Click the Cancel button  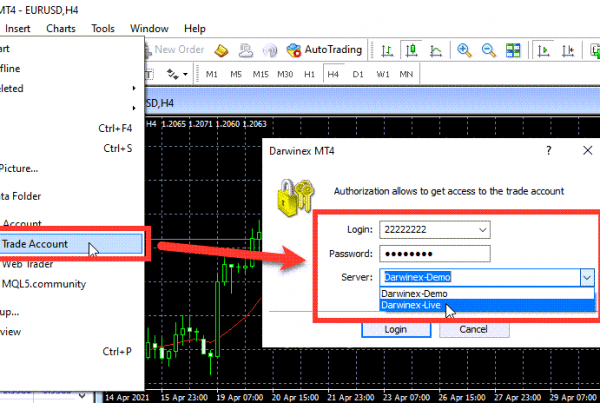(x=474, y=330)
